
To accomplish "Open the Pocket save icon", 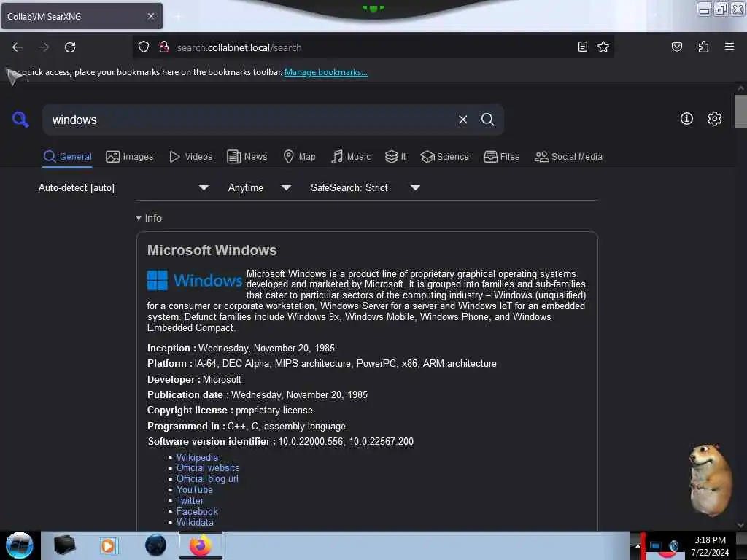I will click(x=676, y=47).
